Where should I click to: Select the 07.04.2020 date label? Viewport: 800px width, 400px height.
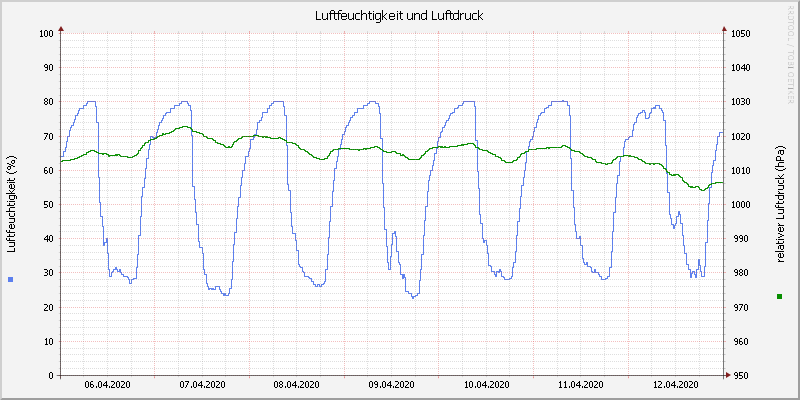point(202,385)
